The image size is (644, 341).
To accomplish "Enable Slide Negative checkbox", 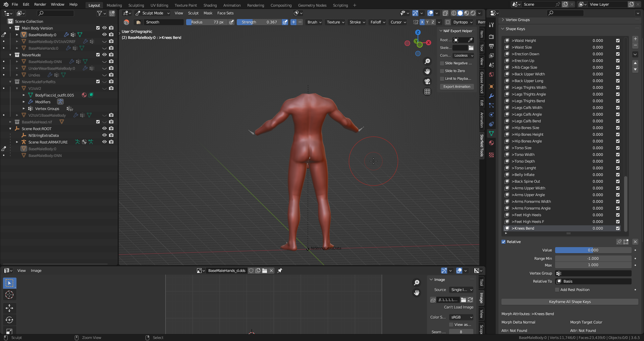I will (442, 63).
